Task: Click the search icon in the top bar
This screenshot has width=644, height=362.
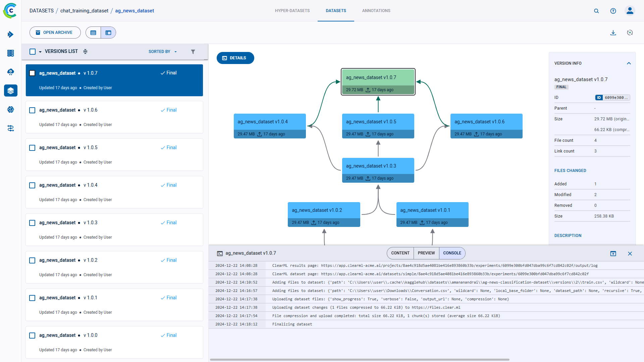Action: tap(596, 11)
